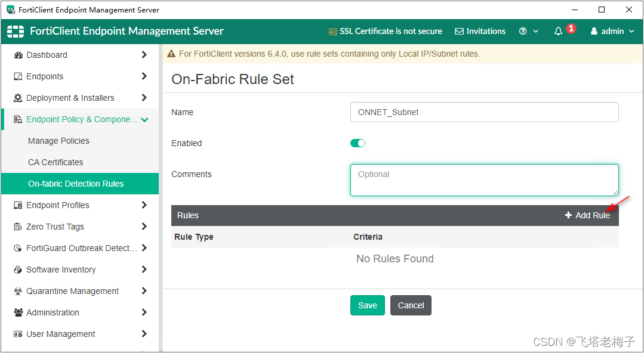Click the Endpoint Policy & Components icon

coord(18,119)
